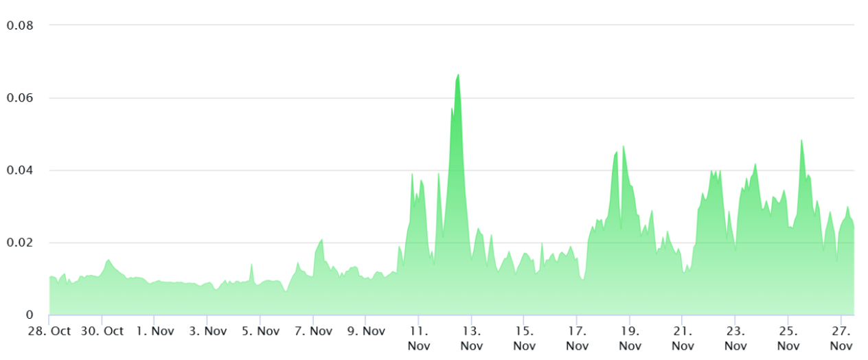Select the 30. Oct date label
This screenshot has width=868, height=360.
point(101,331)
